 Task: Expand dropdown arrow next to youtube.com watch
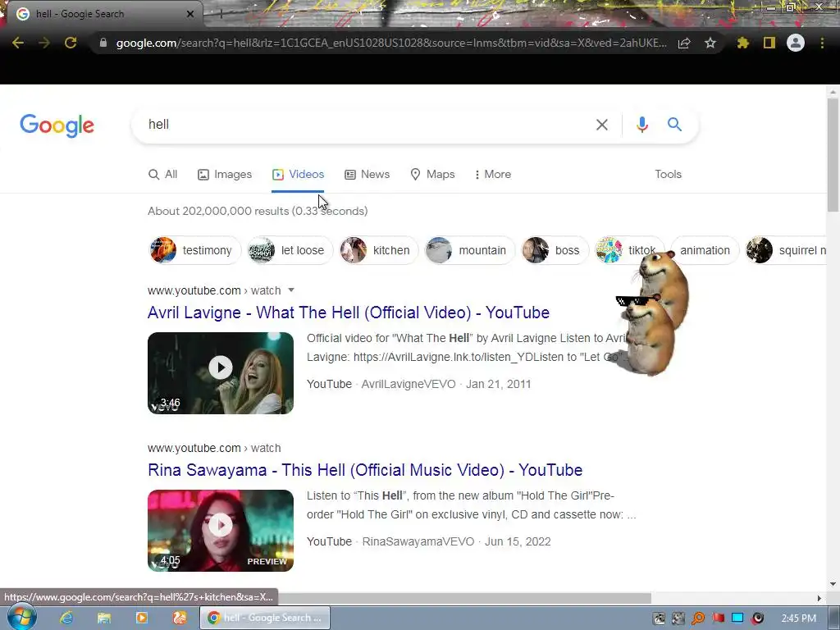pyautogui.click(x=291, y=290)
